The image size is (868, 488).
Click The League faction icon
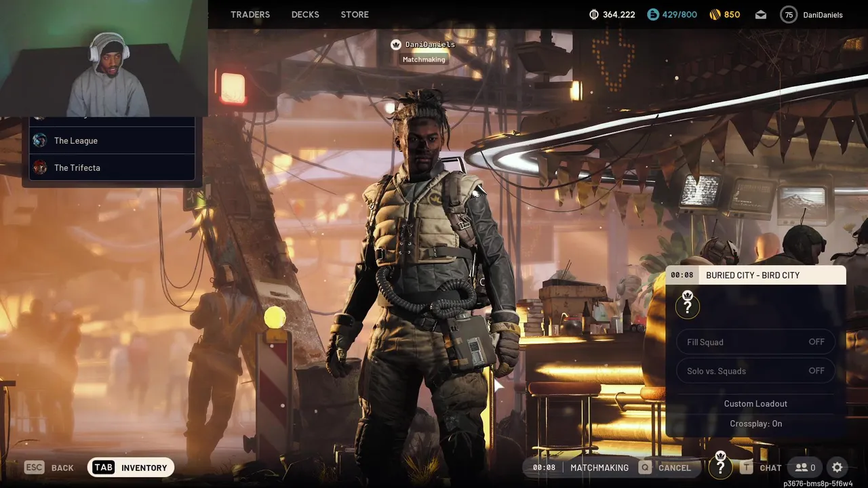[x=40, y=140]
